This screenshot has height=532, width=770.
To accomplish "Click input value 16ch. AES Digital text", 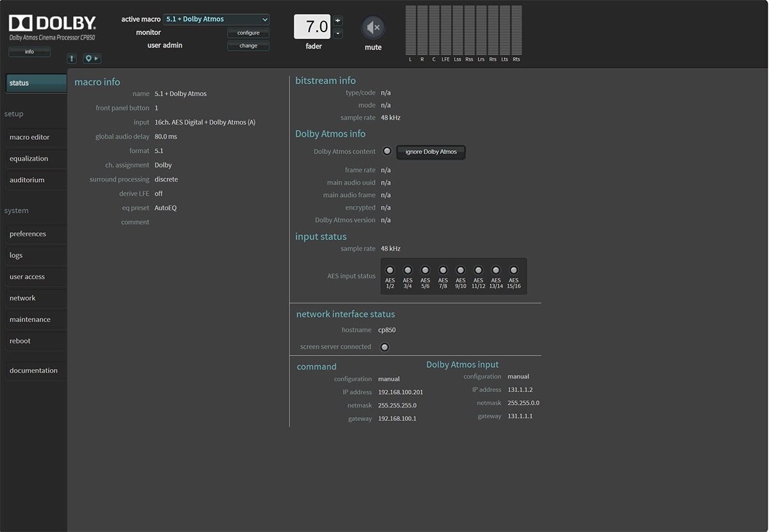I will coord(205,122).
